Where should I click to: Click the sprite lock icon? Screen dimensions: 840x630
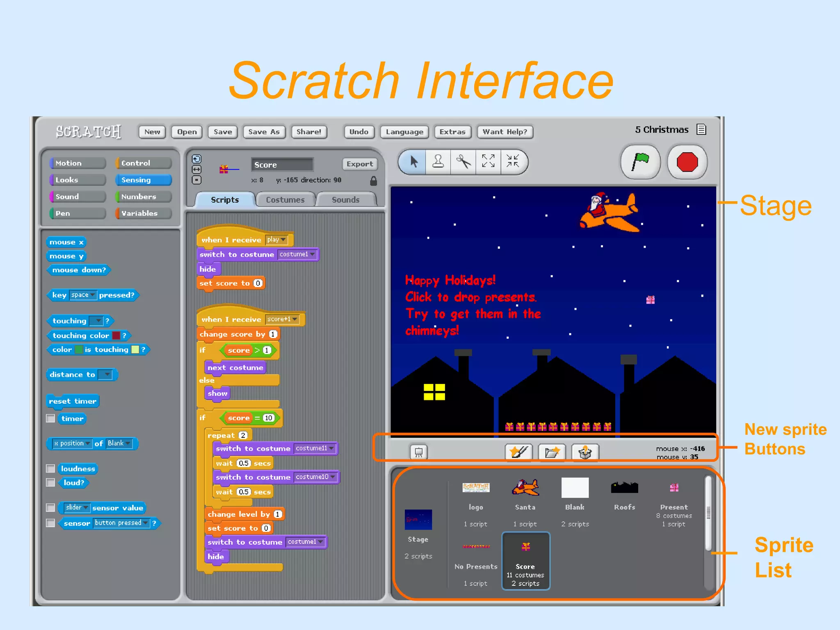coord(373,180)
